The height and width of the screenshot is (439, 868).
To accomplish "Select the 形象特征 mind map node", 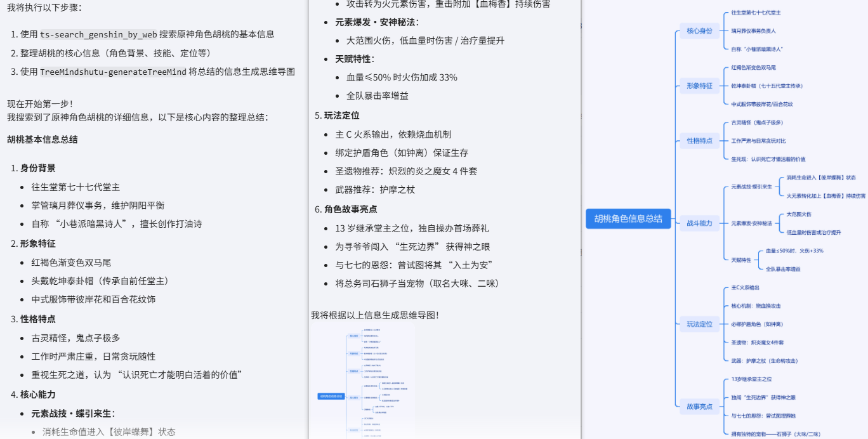I will point(699,86).
